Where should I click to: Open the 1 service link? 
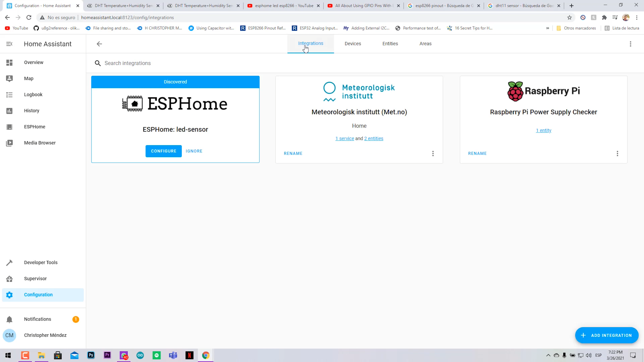pos(345,138)
